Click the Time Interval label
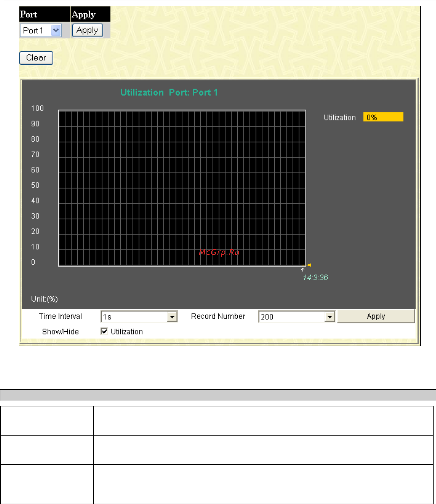Viewport: 436px width, 504px height. click(x=60, y=316)
